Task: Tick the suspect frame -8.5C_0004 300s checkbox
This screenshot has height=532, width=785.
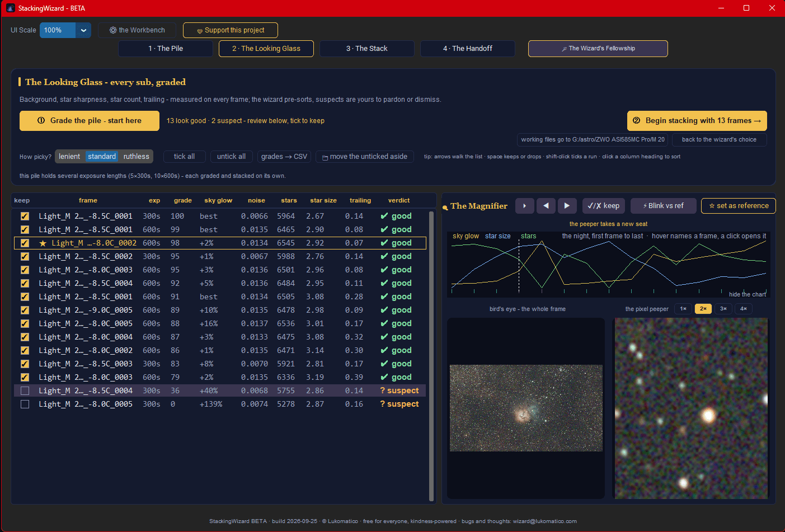Action: tap(25, 390)
